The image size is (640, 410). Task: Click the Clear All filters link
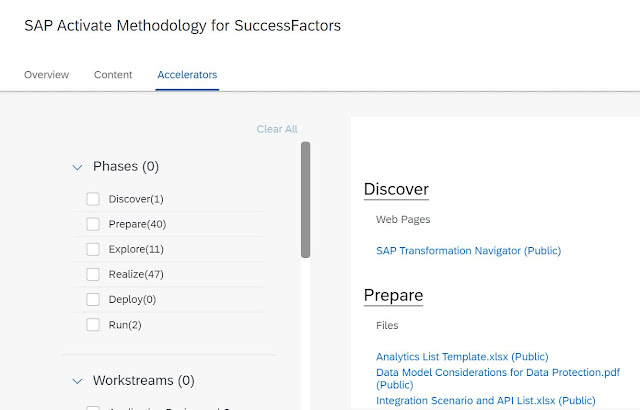coord(277,129)
